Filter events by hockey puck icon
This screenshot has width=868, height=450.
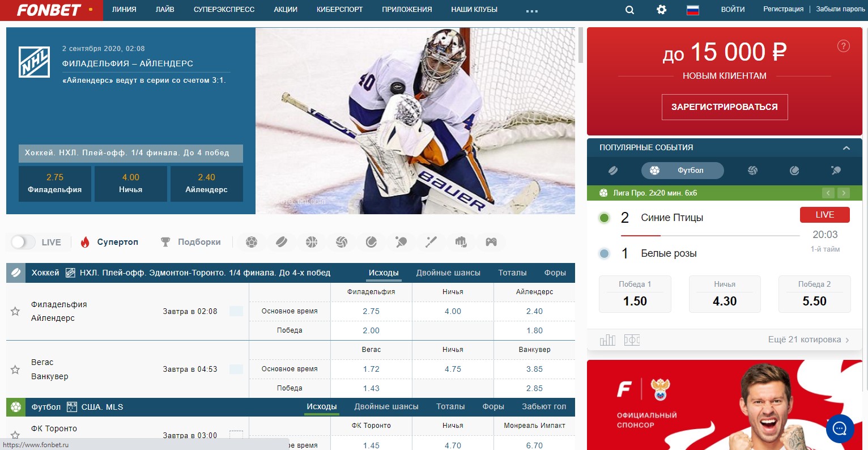tap(282, 242)
